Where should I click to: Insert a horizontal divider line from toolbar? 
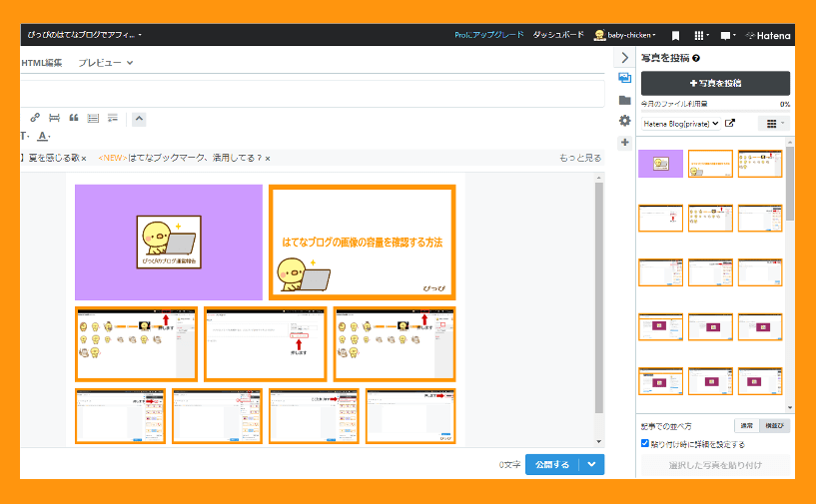(54, 118)
